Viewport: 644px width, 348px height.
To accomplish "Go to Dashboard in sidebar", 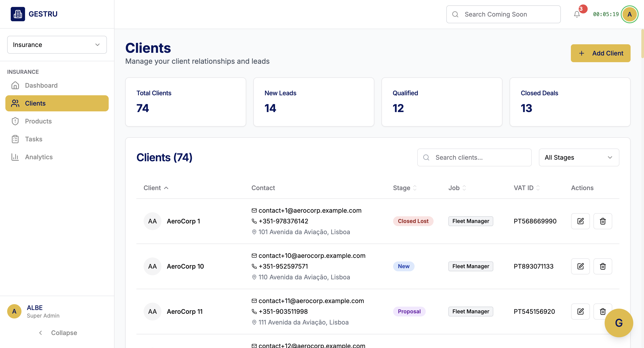I will 41,85.
